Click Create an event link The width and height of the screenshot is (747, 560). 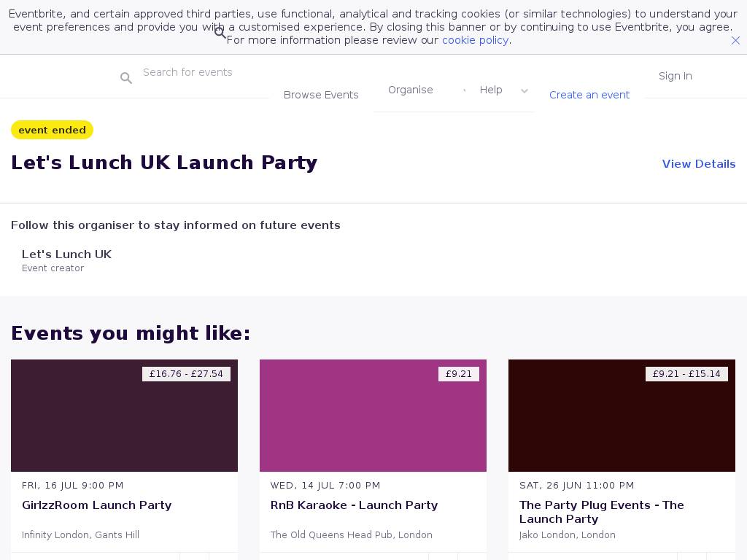589,95
